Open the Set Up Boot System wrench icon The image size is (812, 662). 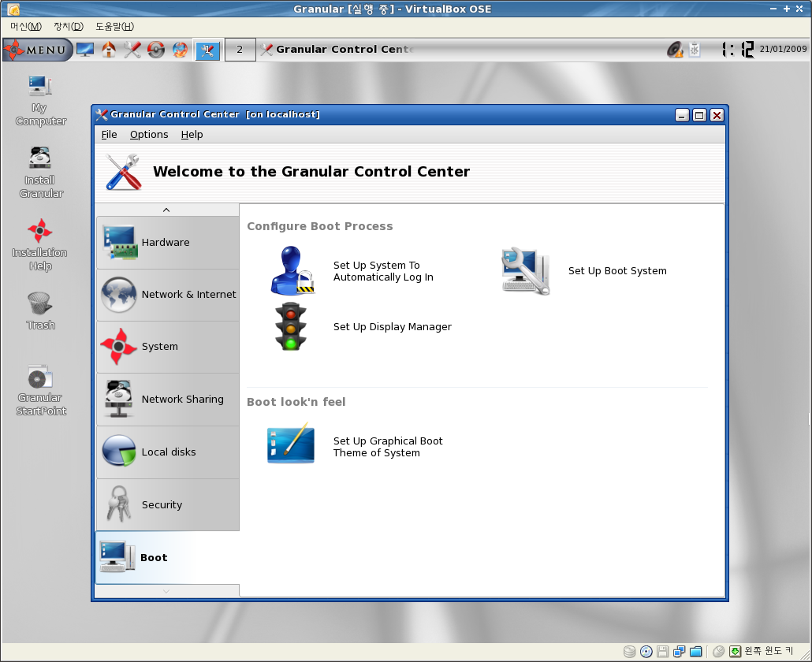tap(525, 270)
